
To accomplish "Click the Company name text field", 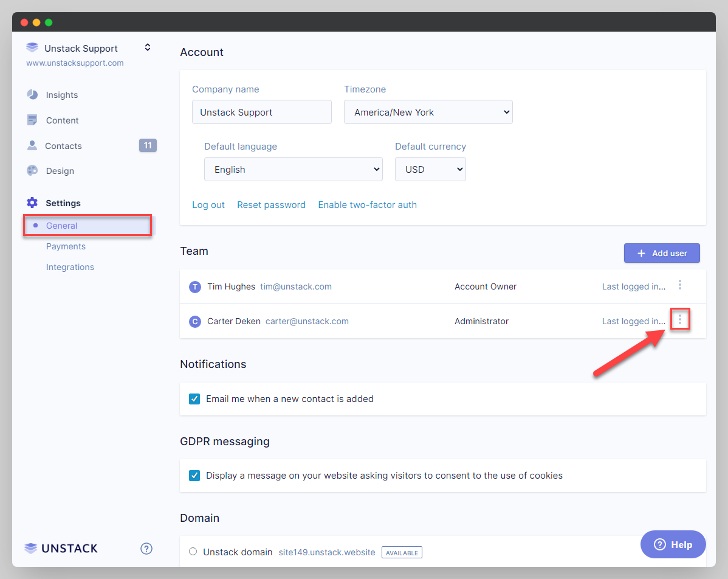I will [x=261, y=113].
